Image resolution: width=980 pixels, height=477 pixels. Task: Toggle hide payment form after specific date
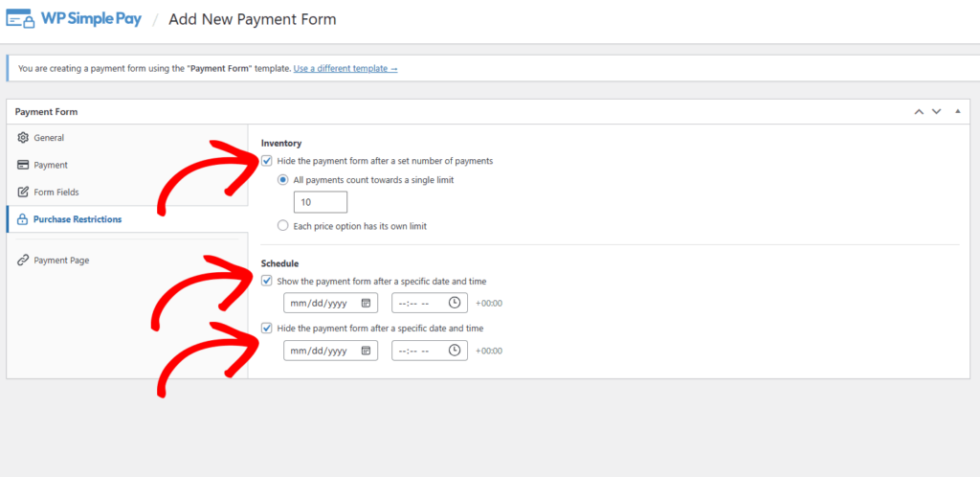[267, 329]
